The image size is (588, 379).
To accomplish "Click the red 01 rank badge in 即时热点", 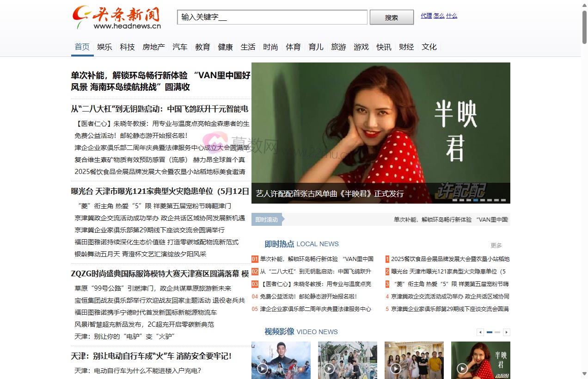I will pos(255,259).
